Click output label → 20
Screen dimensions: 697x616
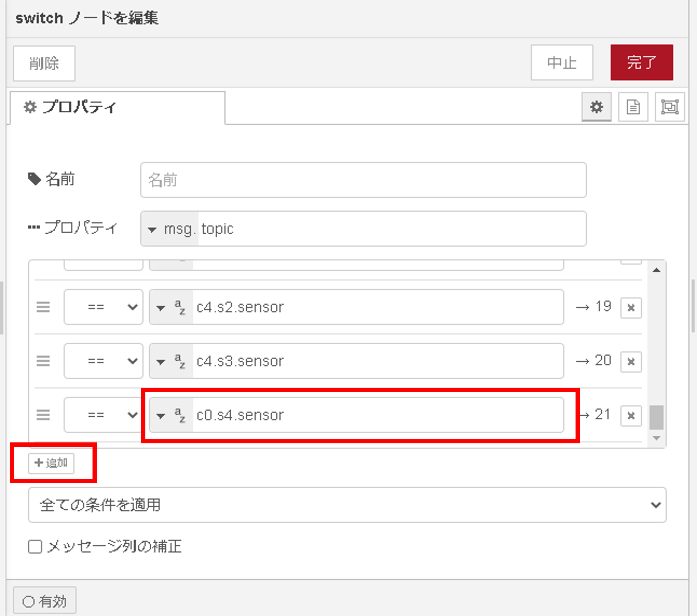(593, 360)
